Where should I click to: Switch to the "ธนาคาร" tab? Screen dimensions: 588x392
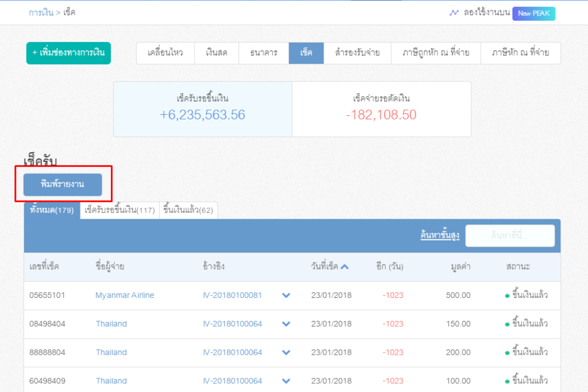(264, 53)
